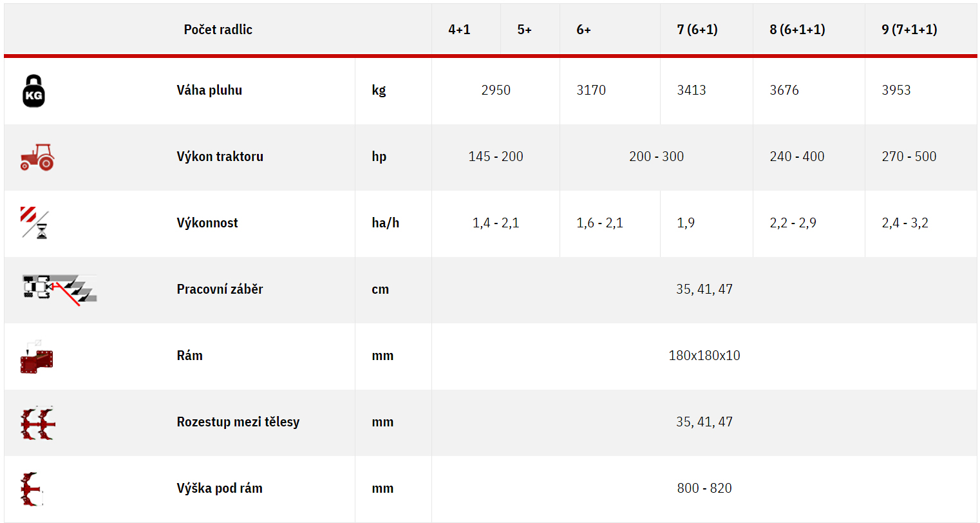Click the body spacing icon
980x523 pixels.
tap(37, 423)
